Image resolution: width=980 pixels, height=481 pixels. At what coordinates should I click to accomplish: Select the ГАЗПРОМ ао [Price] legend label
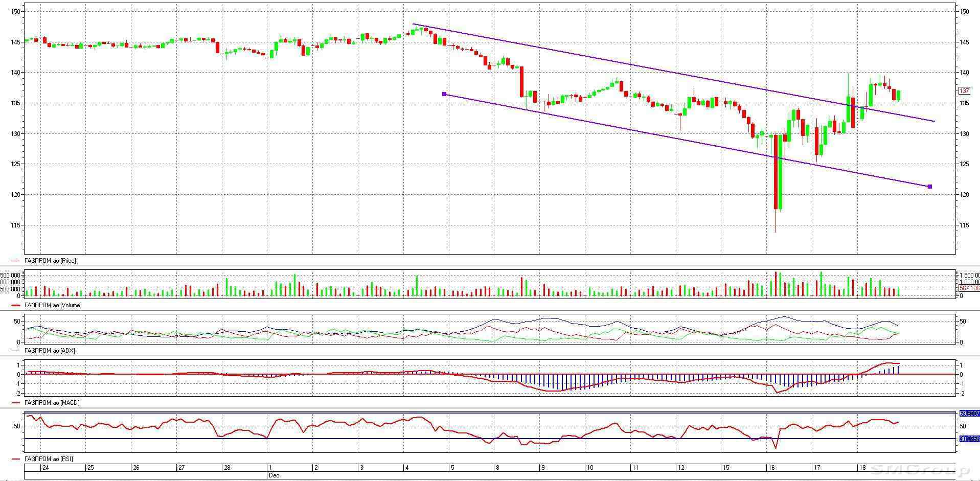pyautogui.click(x=50, y=261)
